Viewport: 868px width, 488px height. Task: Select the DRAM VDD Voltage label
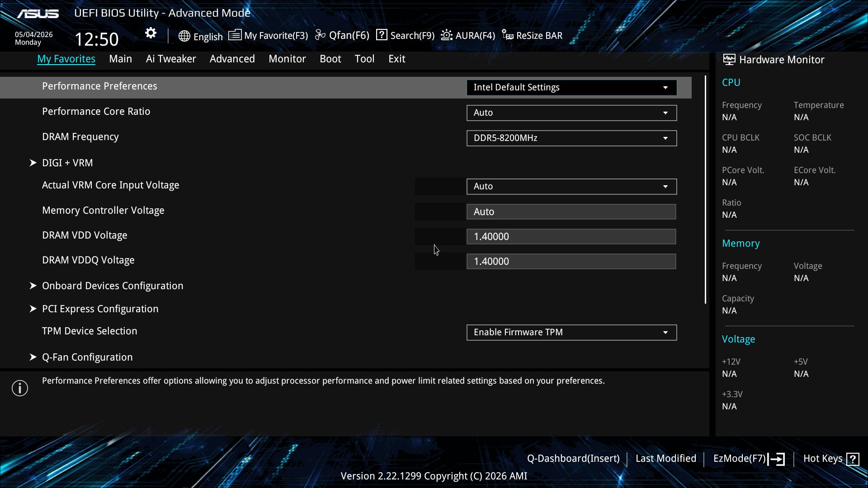tap(85, 235)
